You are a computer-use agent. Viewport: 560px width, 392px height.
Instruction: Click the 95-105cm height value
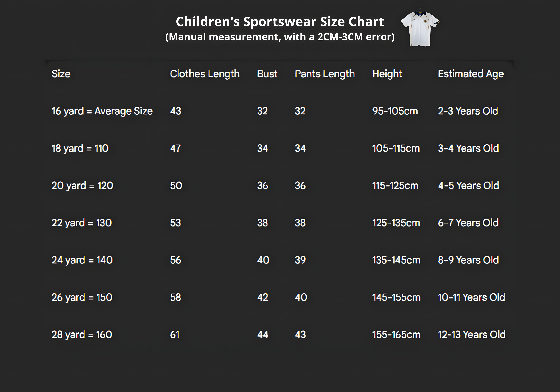[395, 111]
